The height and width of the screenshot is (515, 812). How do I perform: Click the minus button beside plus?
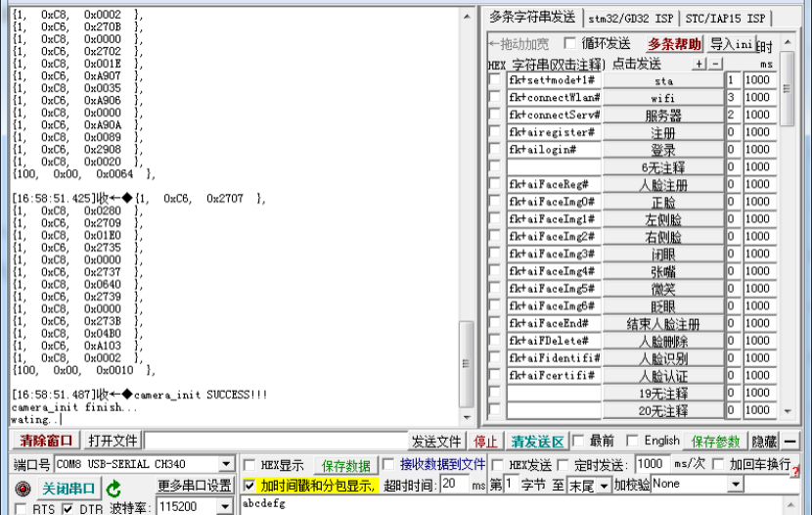[x=715, y=64]
